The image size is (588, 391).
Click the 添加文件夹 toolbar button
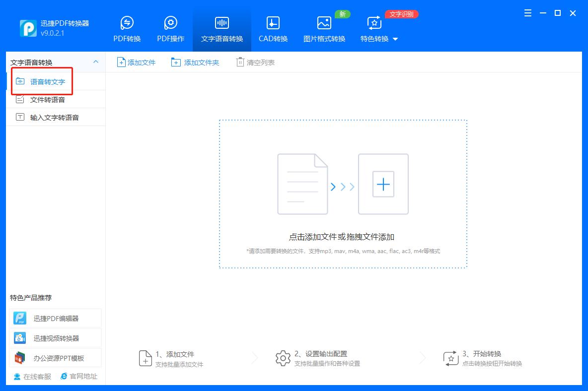click(x=195, y=62)
